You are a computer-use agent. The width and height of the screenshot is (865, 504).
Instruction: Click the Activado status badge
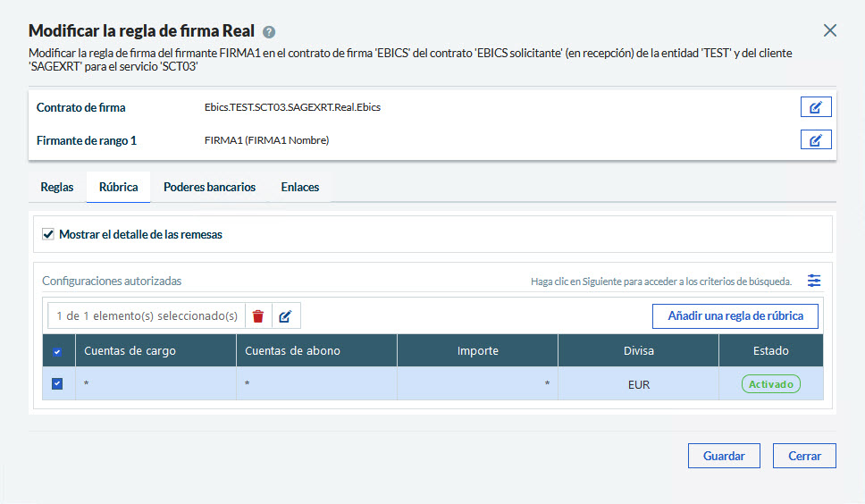[x=770, y=383]
